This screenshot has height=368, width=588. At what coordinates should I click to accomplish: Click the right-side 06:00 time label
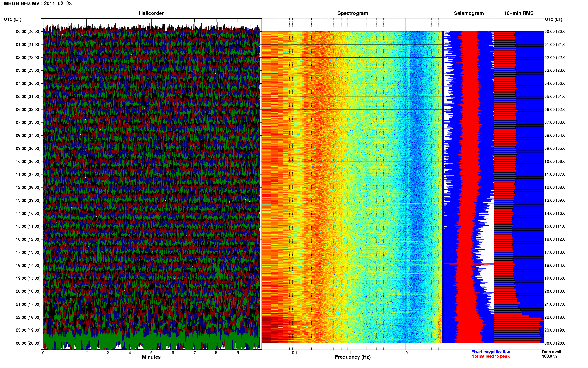point(555,109)
